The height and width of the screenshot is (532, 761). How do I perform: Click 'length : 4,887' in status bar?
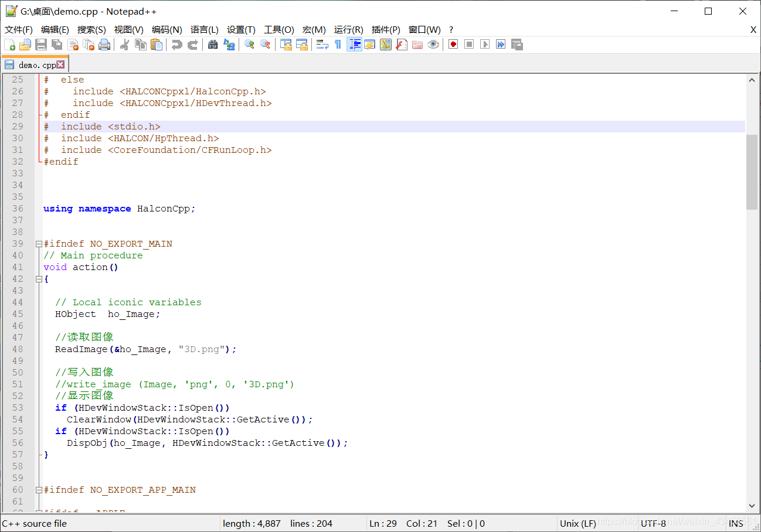[x=252, y=524]
